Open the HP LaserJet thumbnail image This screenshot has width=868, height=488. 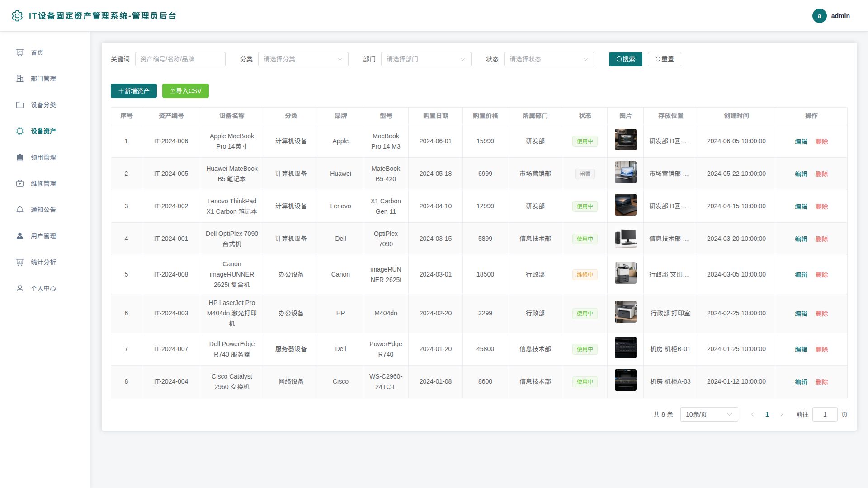click(626, 312)
